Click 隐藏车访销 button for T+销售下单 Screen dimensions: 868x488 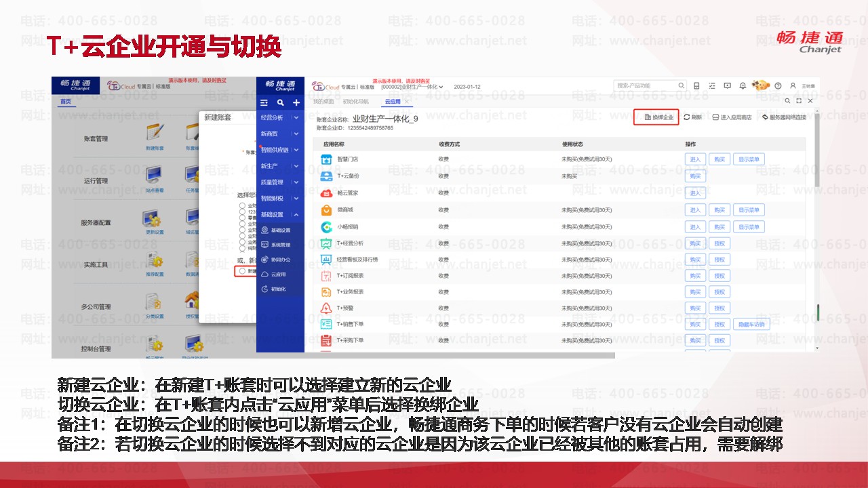[751, 325]
